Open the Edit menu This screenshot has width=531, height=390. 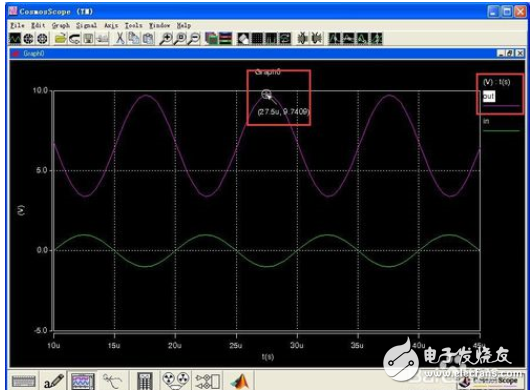coord(38,26)
